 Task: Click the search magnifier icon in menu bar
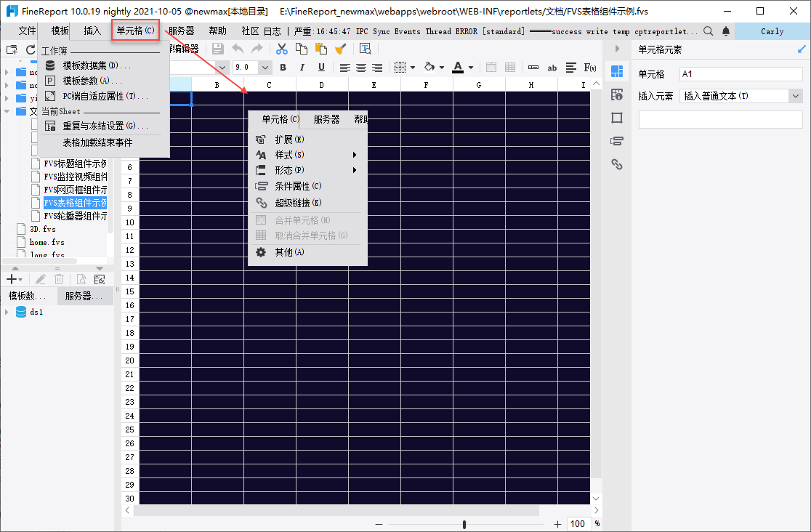(709, 31)
